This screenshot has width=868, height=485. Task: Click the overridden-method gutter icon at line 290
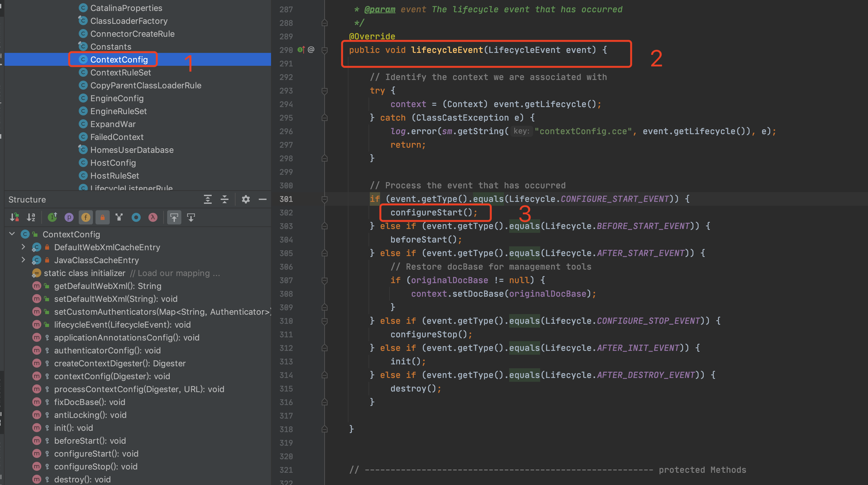click(x=301, y=50)
